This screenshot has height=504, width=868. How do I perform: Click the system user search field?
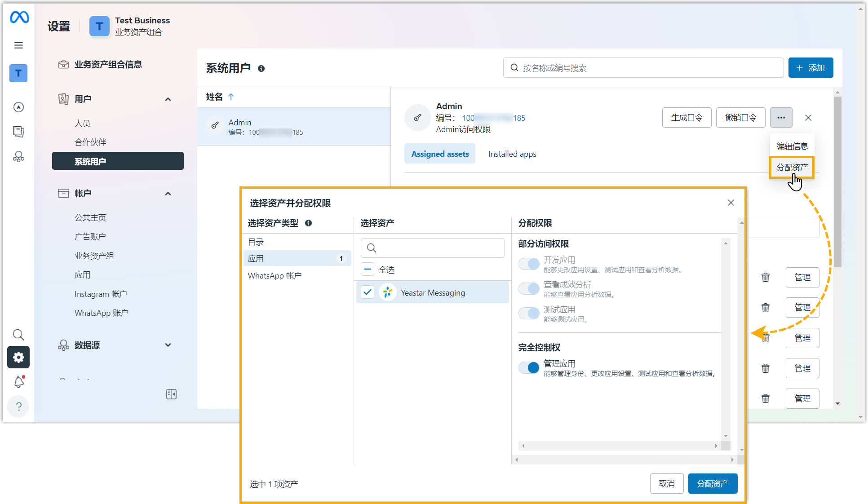(643, 68)
